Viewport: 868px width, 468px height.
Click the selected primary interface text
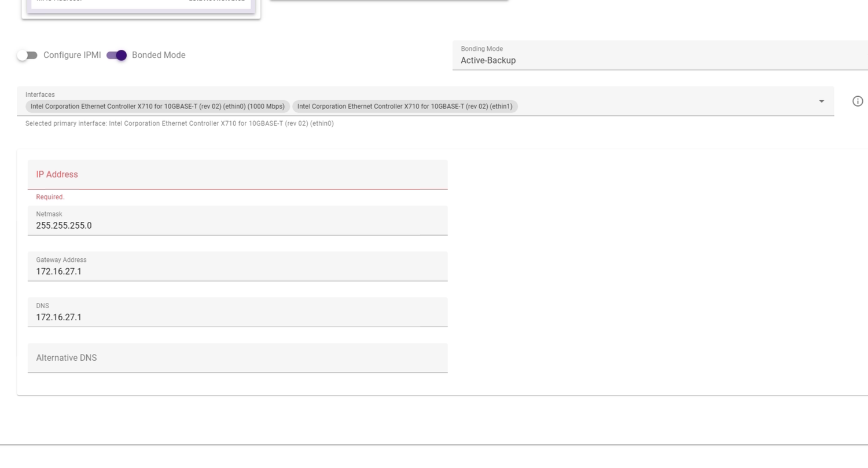pyautogui.click(x=179, y=123)
